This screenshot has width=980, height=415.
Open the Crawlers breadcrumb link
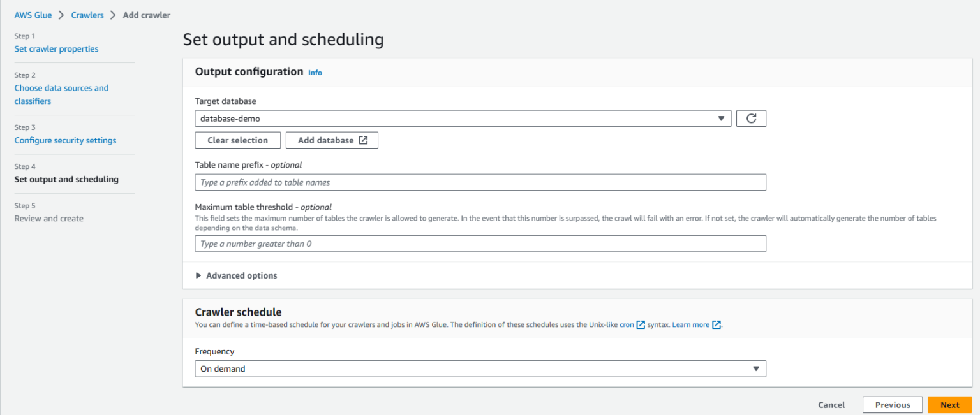(87, 15)
